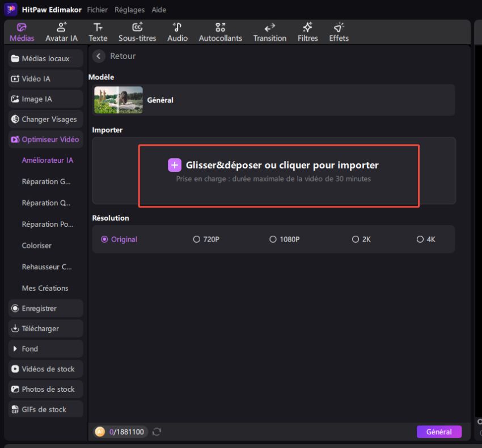
Task: Open Image IA in sidebar
Action: click(45, 99)
